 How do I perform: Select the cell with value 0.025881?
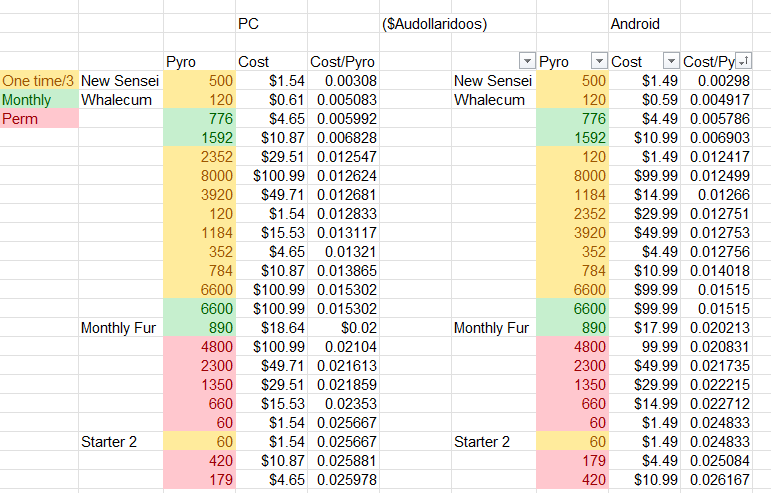coord(343,461)
